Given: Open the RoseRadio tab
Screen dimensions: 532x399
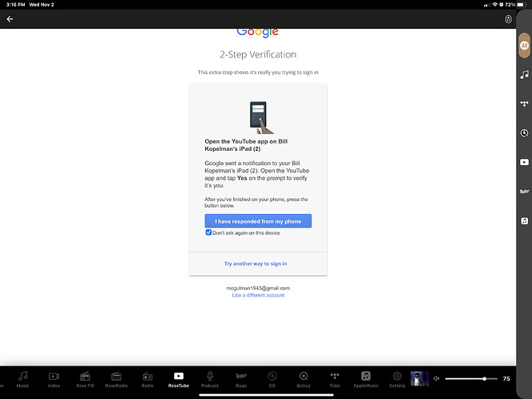Looking at the screenshot, I should coord(116,379).
